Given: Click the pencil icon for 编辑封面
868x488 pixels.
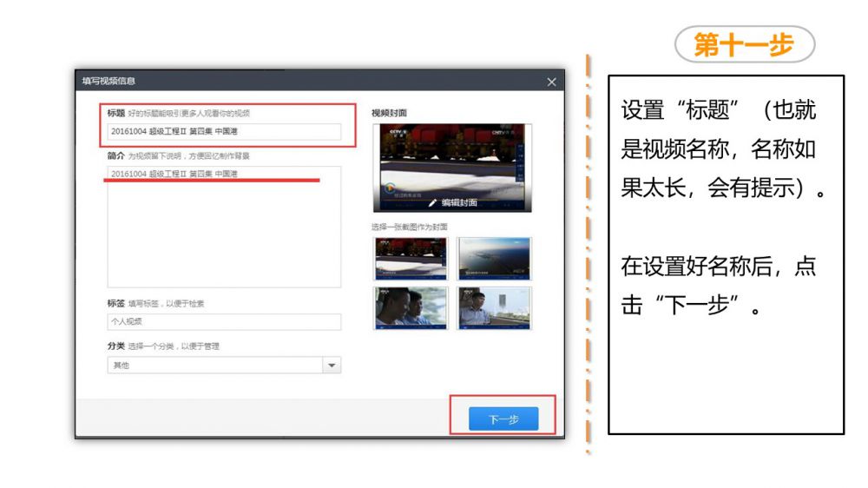Looking at the screenshot, I should pos(432,202).
